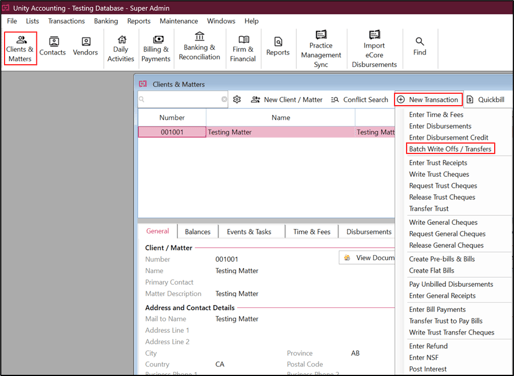Launch Practice Management Sync
This screenshot has height=376, width=514.
click(321, 49)
